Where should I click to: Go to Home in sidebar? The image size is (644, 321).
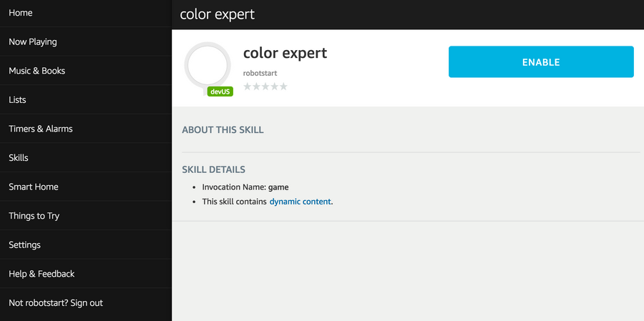point(21,13)
